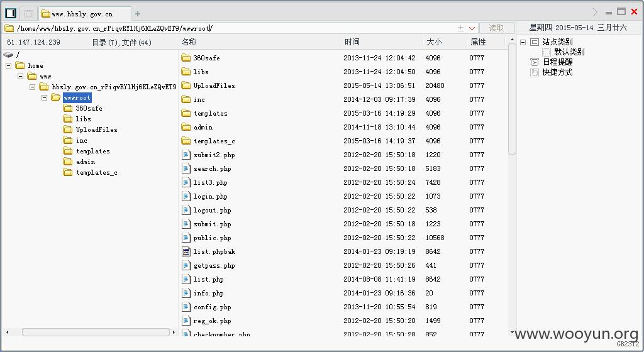The width and height of the screenshot is (644, 352).
Task: Select home folder in tree
Action: pyautogui.click(x=35, y=65)
